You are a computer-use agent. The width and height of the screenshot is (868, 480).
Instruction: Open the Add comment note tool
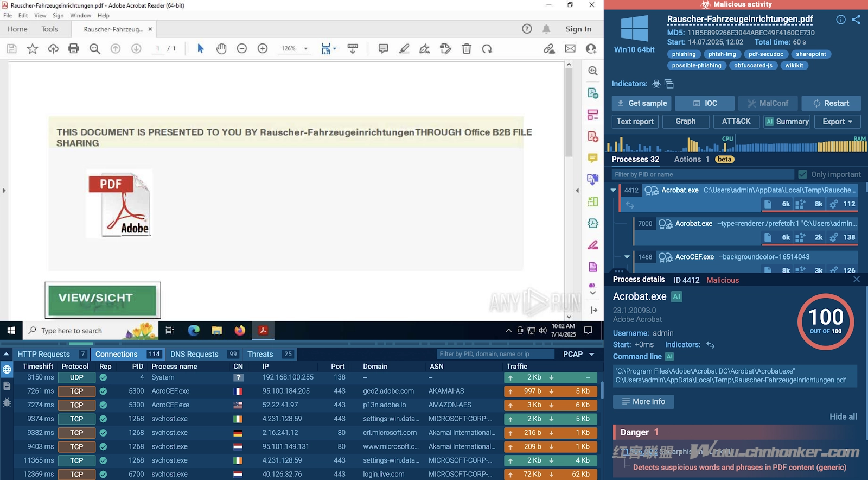click(383, 49)
